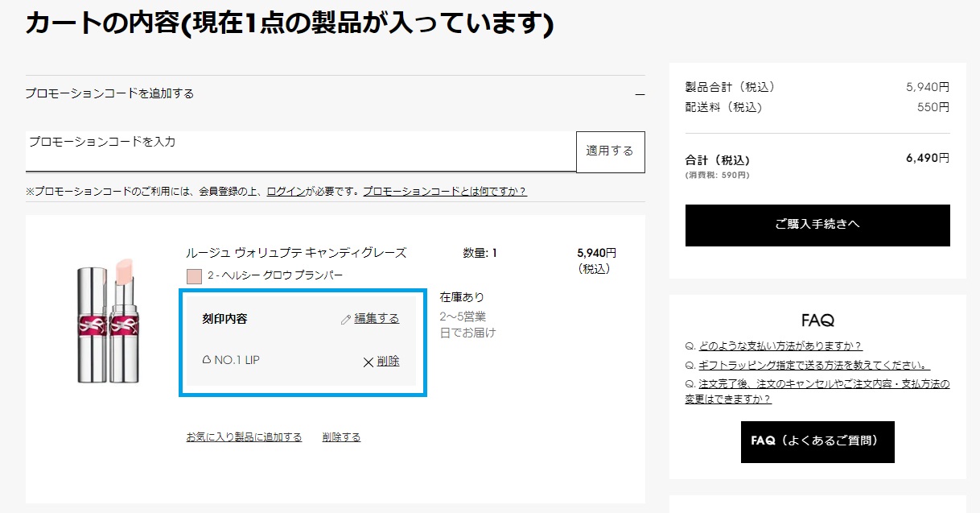Open the ログイン login link
980x513 pixels.
pos(286,192)
